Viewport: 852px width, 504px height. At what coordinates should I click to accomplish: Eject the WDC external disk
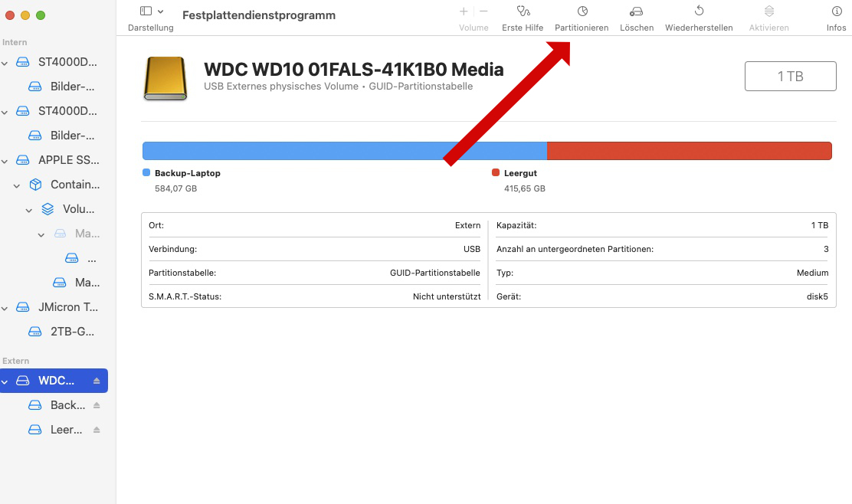(x=97, y=381)
